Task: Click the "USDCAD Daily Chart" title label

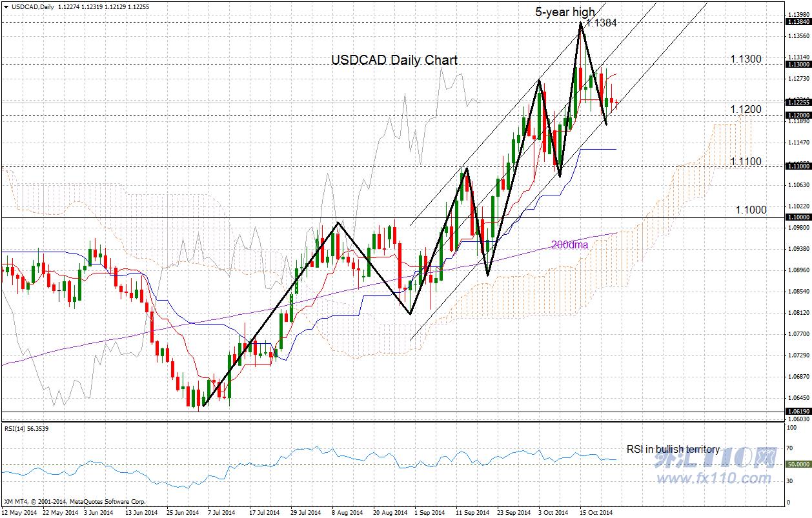Action: (394, 60)
